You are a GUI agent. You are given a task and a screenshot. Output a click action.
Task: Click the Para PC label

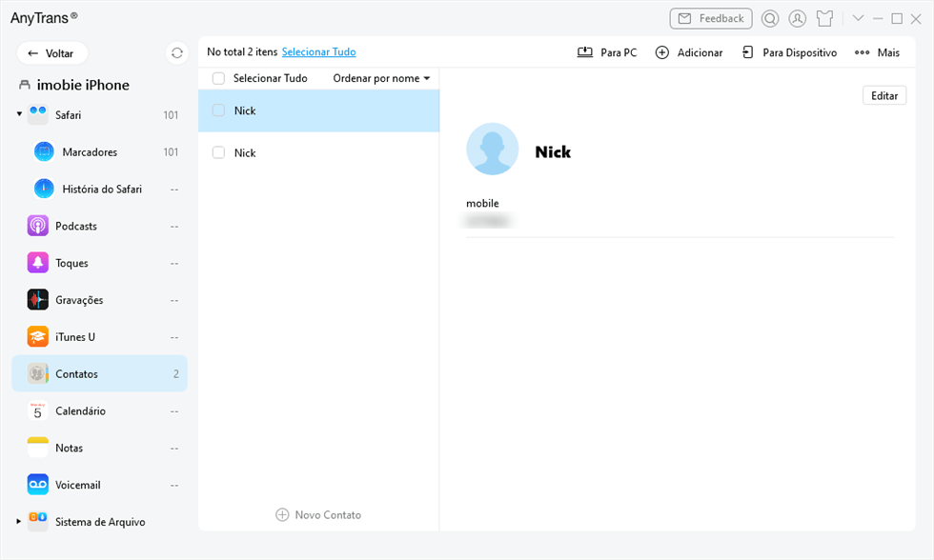(619, 52)
